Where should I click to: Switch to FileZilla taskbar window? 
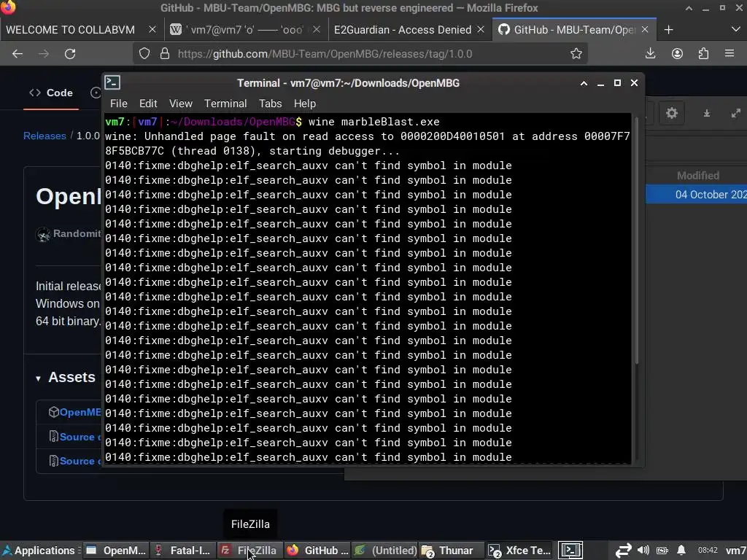point(250,551)
